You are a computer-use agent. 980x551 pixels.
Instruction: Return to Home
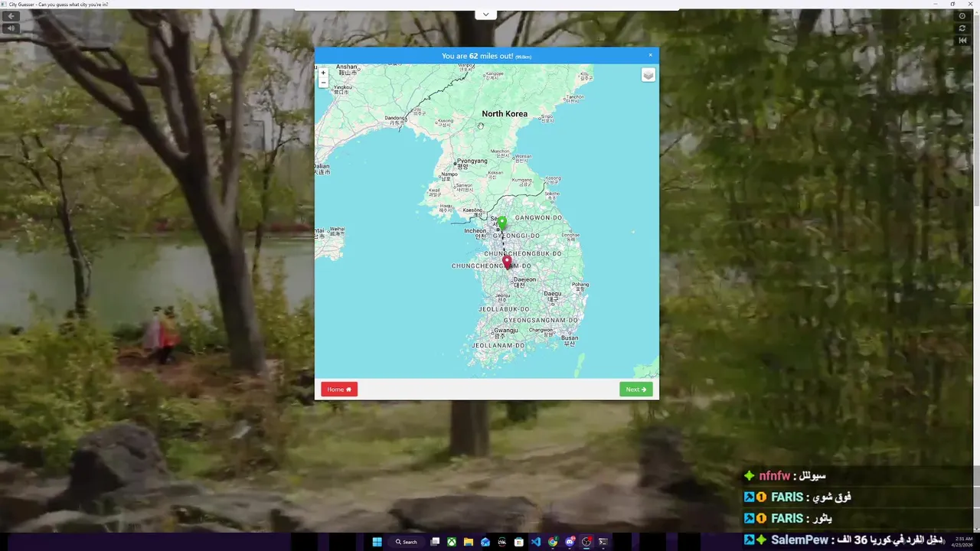(x=339, y=390)
